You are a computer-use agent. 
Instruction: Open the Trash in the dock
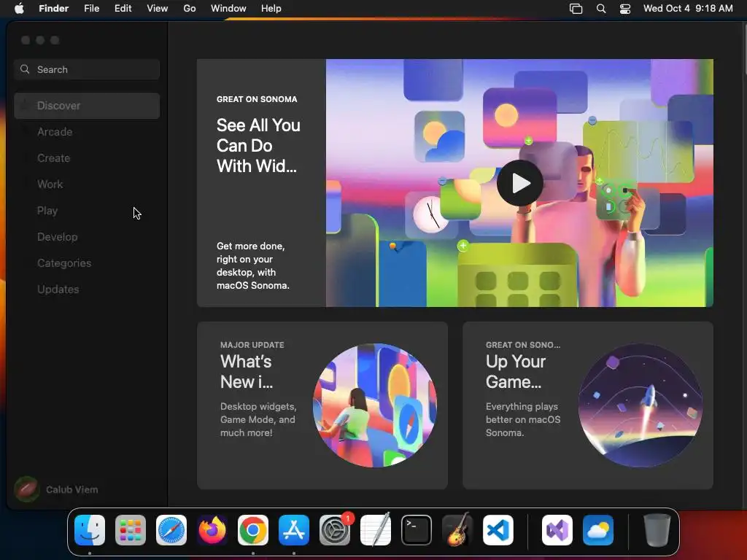click(657, 530)
